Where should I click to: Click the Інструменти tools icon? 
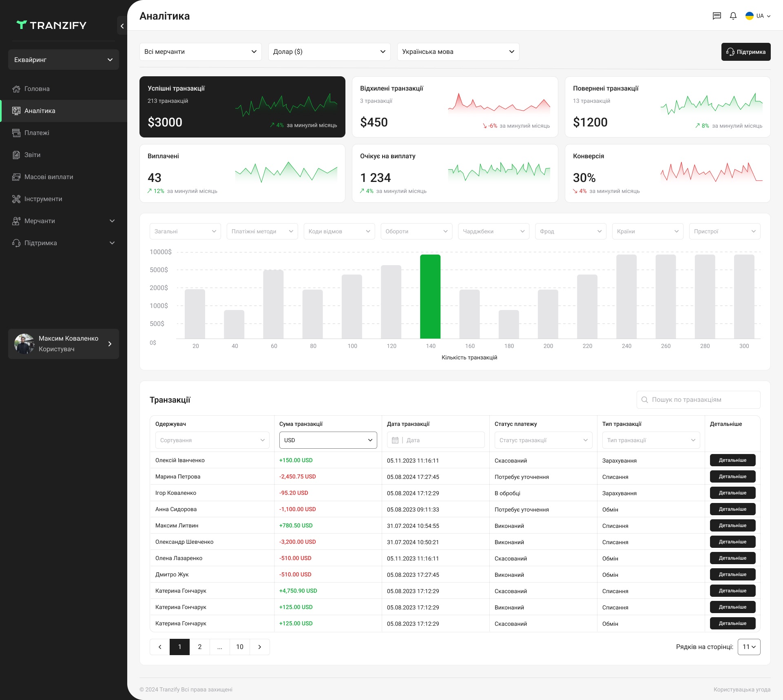click(16, 199)
